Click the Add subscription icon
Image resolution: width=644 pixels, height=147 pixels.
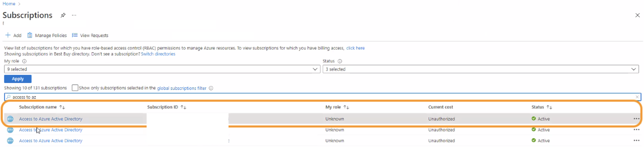(8, 35)
